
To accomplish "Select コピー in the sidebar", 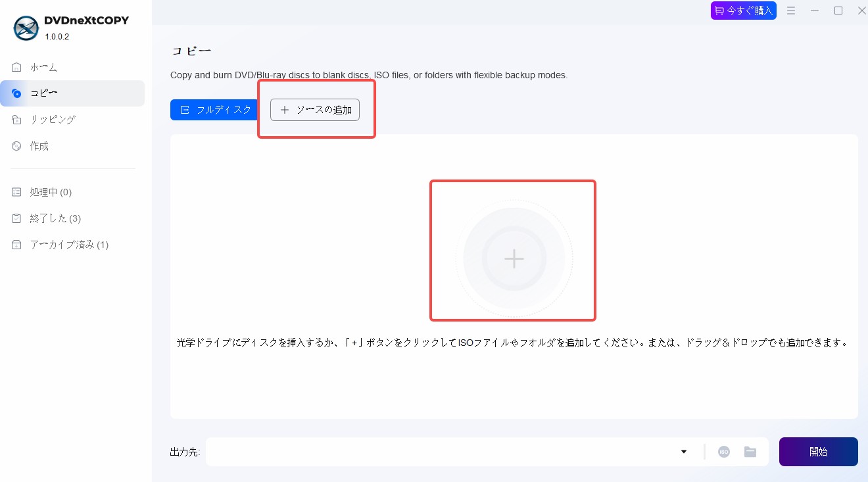I will pos(72,93).
